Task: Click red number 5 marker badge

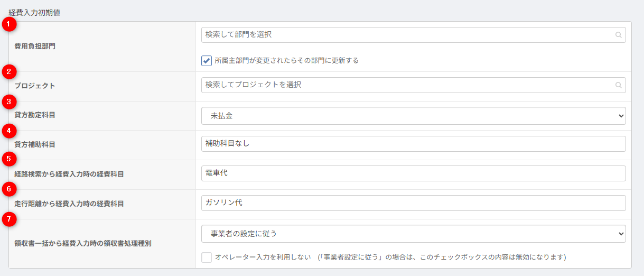Action: (x=9, y=159)
